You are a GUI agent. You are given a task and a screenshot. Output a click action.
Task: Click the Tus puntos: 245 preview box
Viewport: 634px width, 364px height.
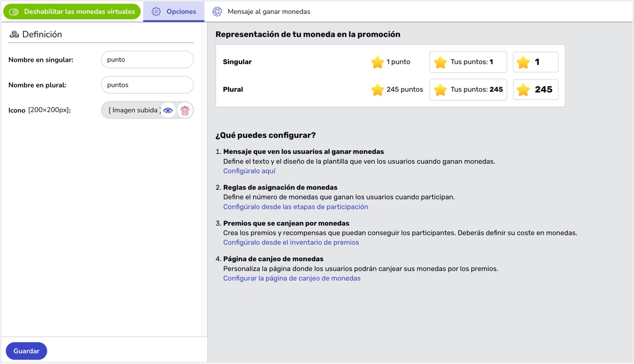pyautogui.click(x=468, y=89)
